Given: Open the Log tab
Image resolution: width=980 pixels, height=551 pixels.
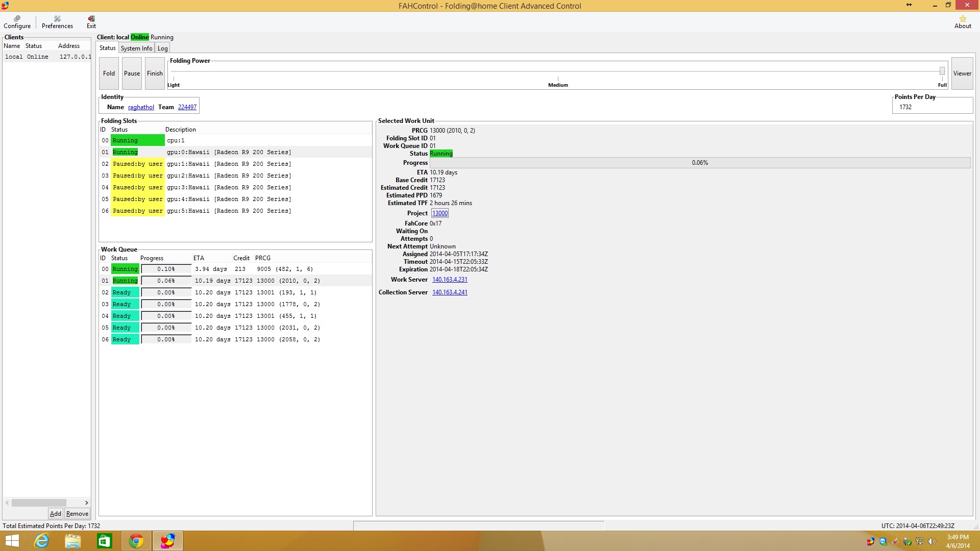Looking at the screenshot, I should pos(162,48).
